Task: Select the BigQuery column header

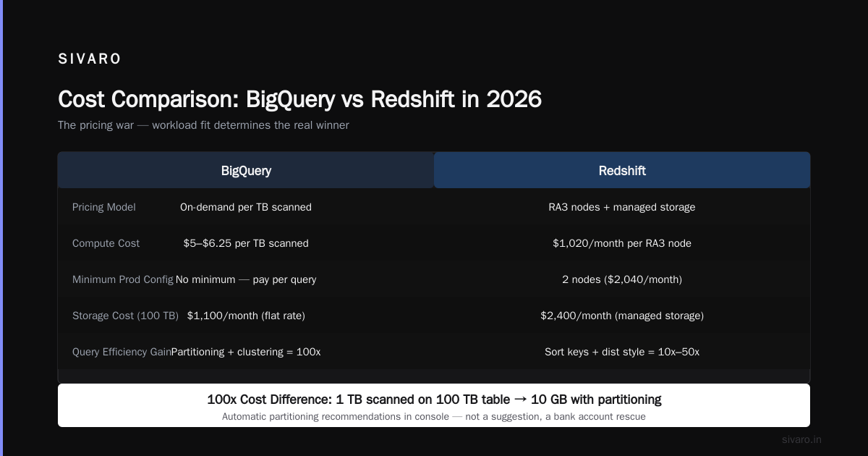Action: [x=246, y=171]
